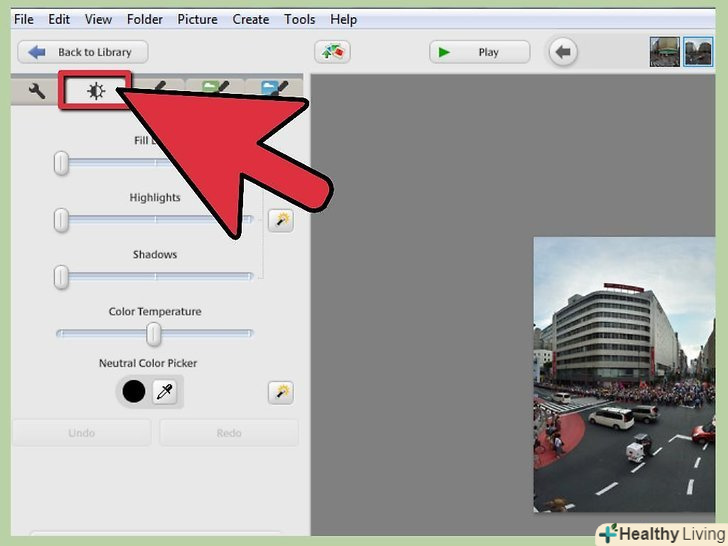728x546 pixels.
Task: Click the red-green icon beside Play
Action: click(x=332, y=52)
